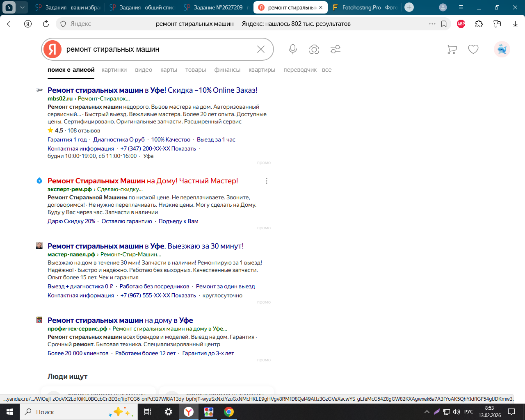
Task: Open the taskbar clock showing 8:53
Action: pos(490,412)
